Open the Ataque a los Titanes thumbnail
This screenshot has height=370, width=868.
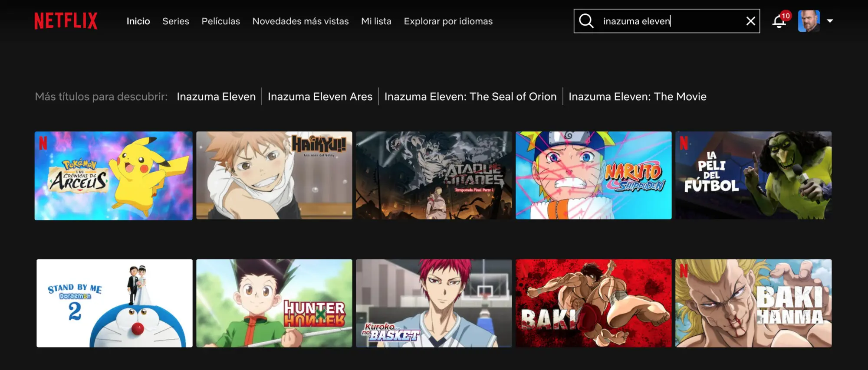coord(434,175)
